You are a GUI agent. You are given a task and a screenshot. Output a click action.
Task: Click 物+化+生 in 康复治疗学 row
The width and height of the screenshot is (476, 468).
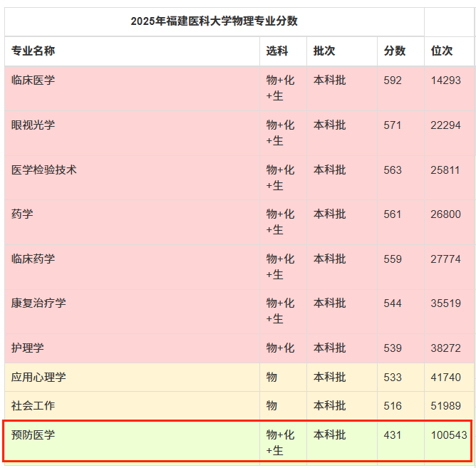point(280,311)
